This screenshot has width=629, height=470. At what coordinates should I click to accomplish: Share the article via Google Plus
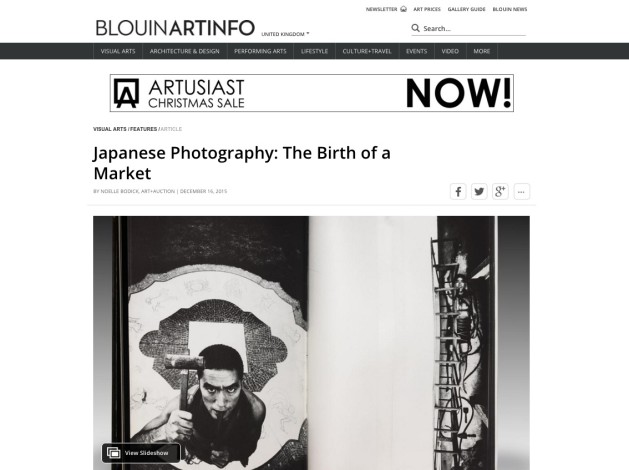coord(500,192)
